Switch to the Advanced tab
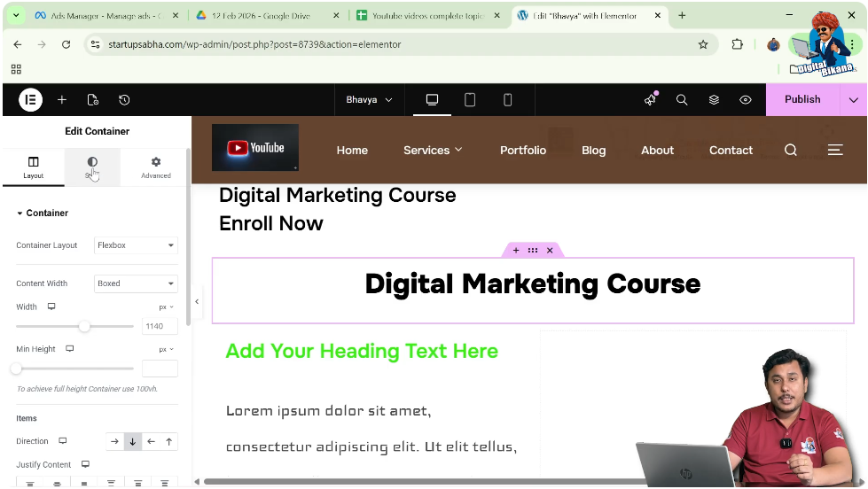Viewport: 868px width, 489px height. click(156, 167)
